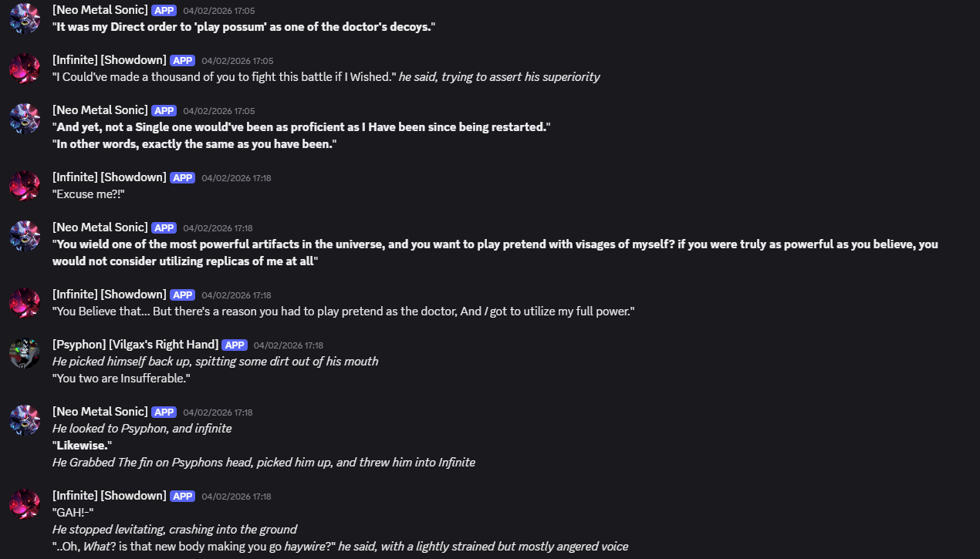Click the username above the "You Believe that..." message
980x559 pixels.
click(x=109, y=295)
